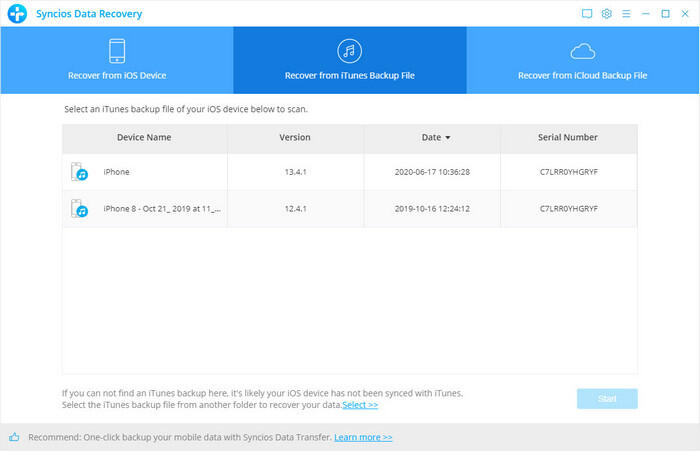The image size is (700, 451).
Task: Select the iPhone 13.4.1 backup row
Action: 349,172
